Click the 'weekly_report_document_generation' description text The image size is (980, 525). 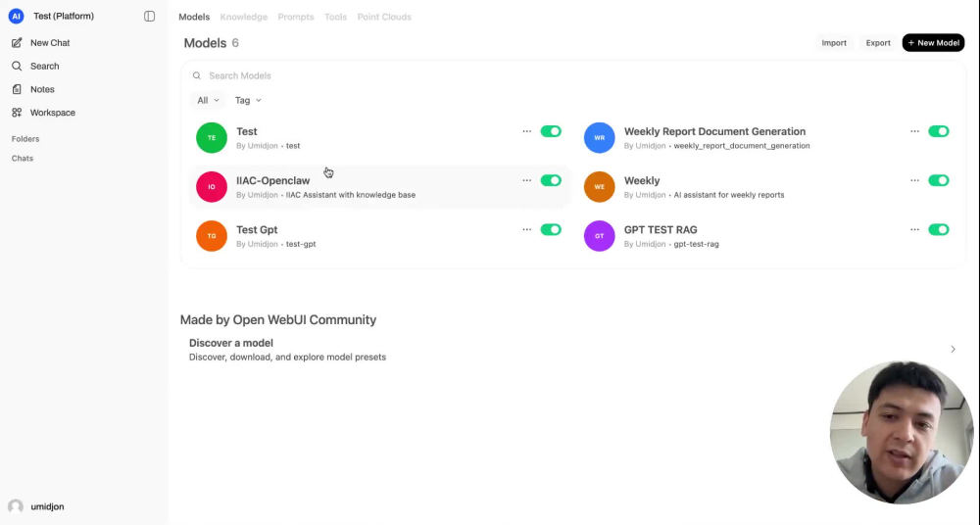(x=742, y=146)
